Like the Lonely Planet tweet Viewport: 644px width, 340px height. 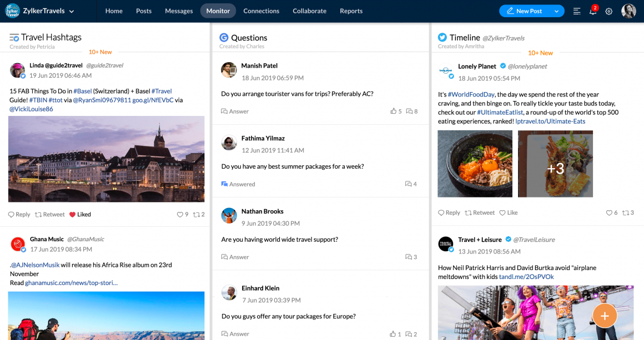[x=508, y=213]
